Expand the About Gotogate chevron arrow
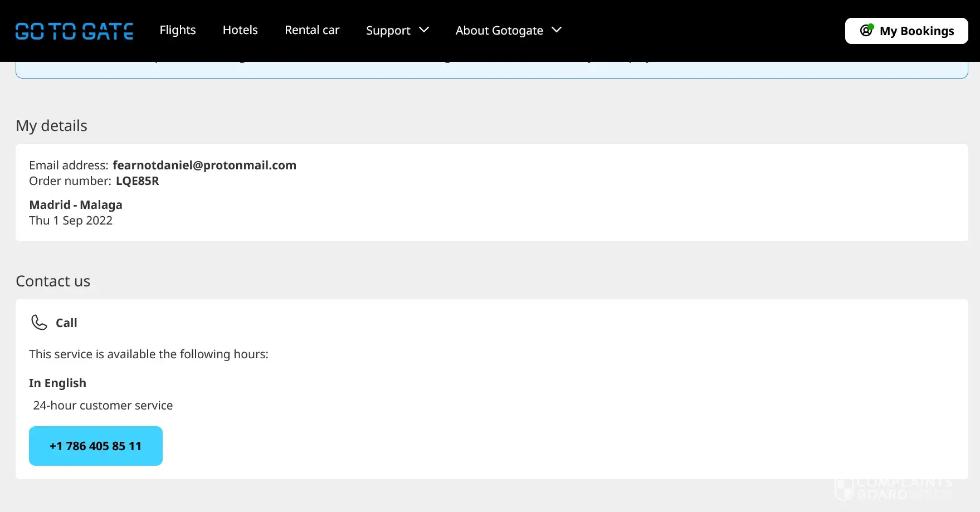Screen dimensions: 980x512 (x=557, y=30)
